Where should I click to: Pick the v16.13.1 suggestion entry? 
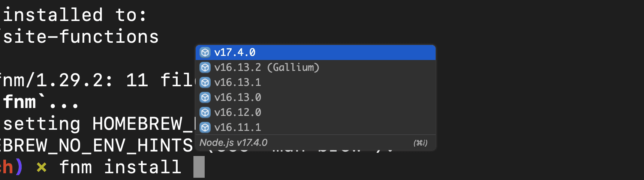click(316, 82)
